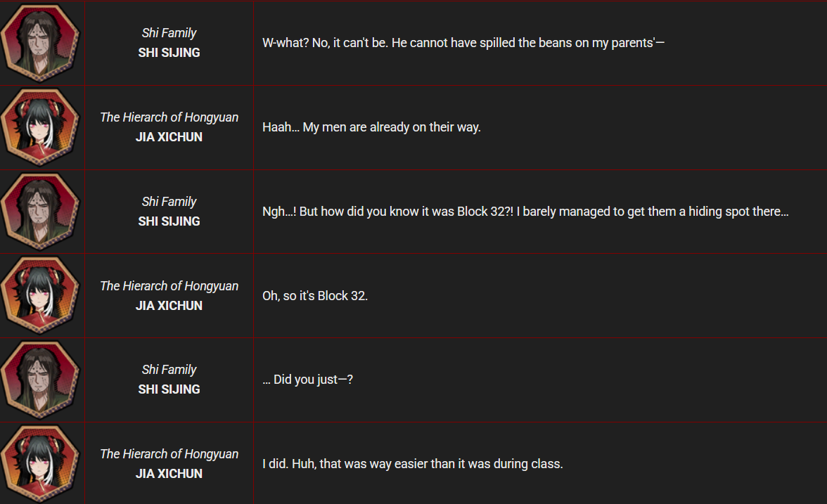Click 'Shi Family' title in the first row
This screenshot has height=504, width=827.
tap(169, 33)
